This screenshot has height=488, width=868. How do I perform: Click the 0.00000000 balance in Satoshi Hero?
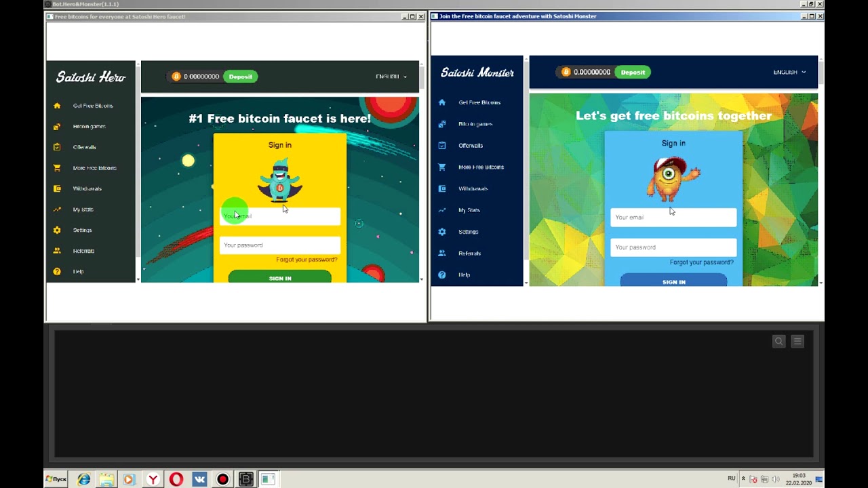click(201, 77)
